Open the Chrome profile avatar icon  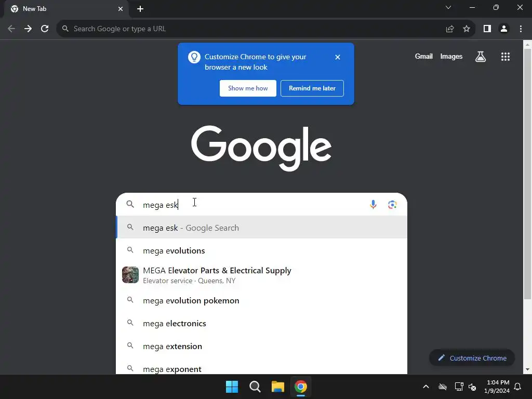pos(504,29)
